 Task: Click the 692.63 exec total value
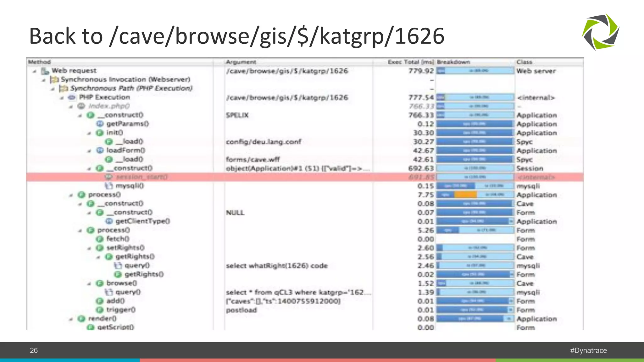(421, 168)
